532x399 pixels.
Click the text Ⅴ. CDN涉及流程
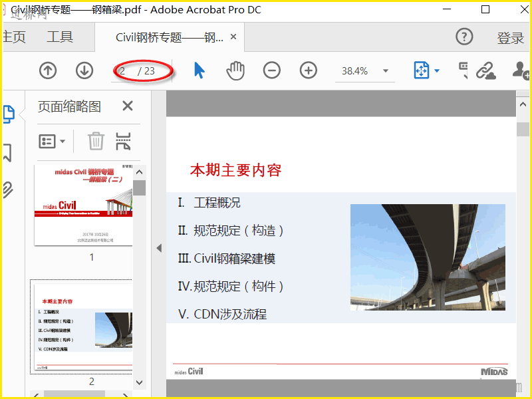coord(222,314)
